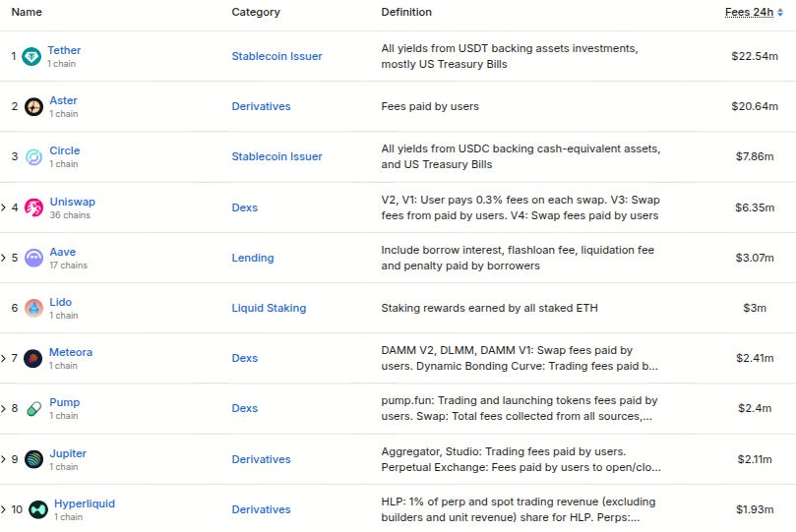Open the Jupiter protocol link
796x532 pixels.
coord(68,453)
